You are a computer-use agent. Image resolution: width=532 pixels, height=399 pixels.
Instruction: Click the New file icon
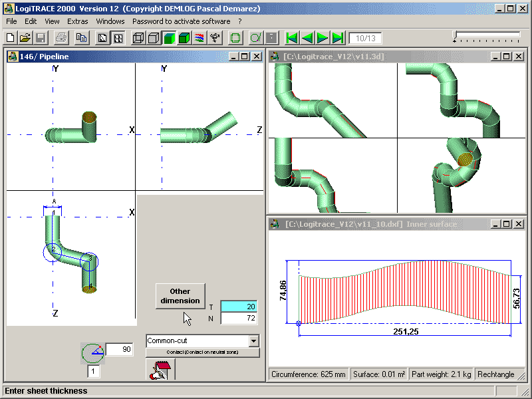coord(11,38)
